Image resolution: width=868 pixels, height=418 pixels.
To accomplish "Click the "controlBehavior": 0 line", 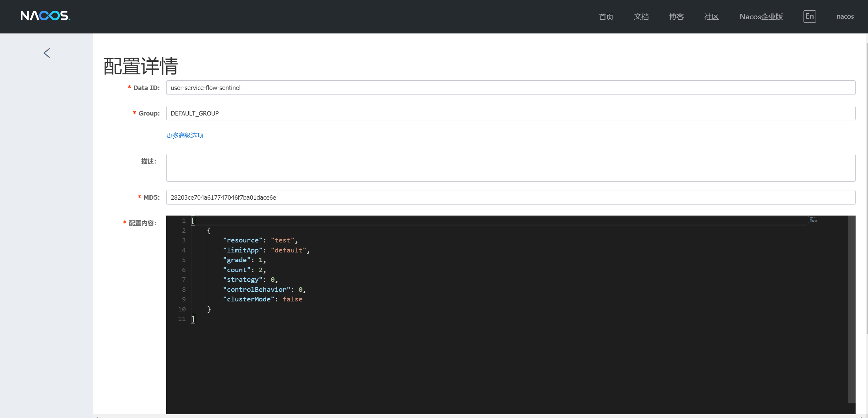I will (x=264, y=289).
